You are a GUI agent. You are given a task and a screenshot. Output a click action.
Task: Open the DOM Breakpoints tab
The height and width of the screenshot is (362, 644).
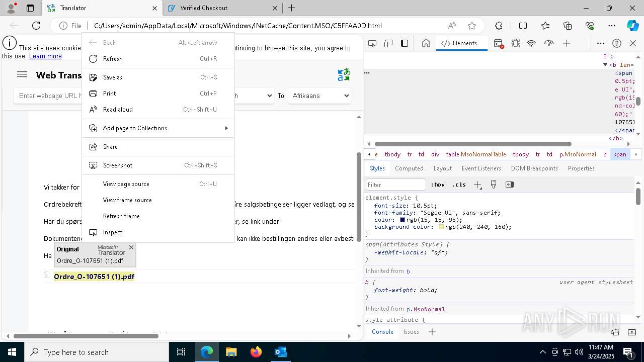point(534,168)
